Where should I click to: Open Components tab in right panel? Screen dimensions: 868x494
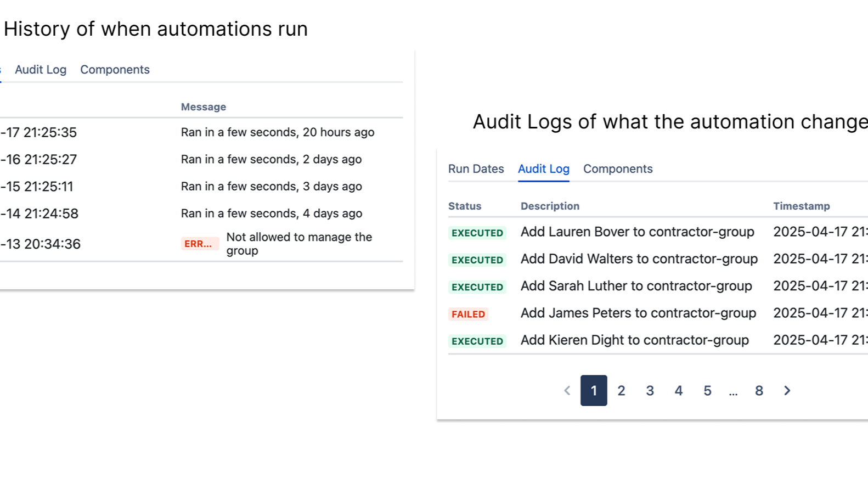pos(618,169)
